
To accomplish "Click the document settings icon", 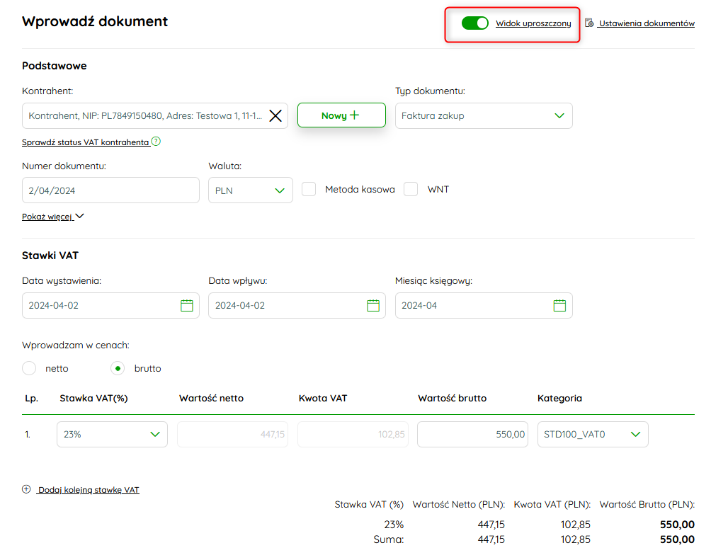I will [x=589, y=23].
